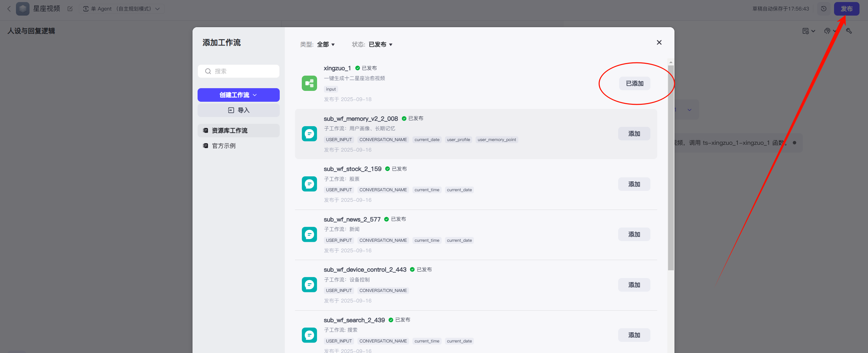Screen dimensions: 868x353
Task: Click the 导入 button
Action: 238,110
